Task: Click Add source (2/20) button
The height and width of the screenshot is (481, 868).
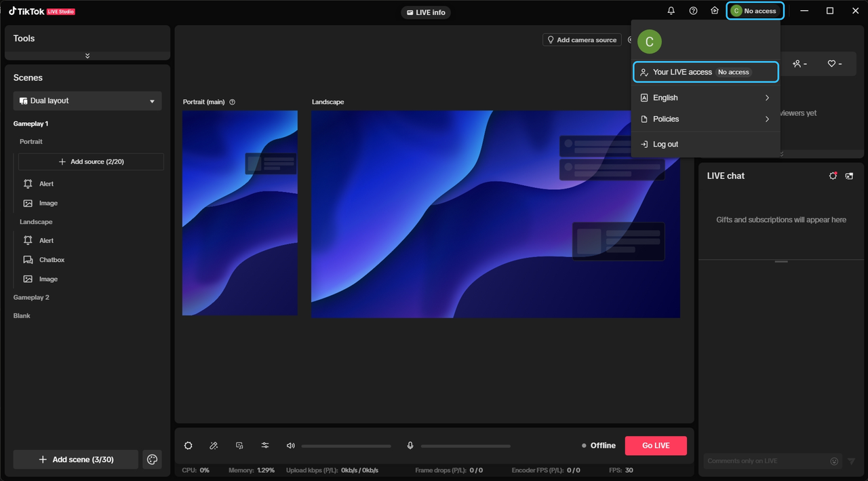Action: (x=91, y=161)
